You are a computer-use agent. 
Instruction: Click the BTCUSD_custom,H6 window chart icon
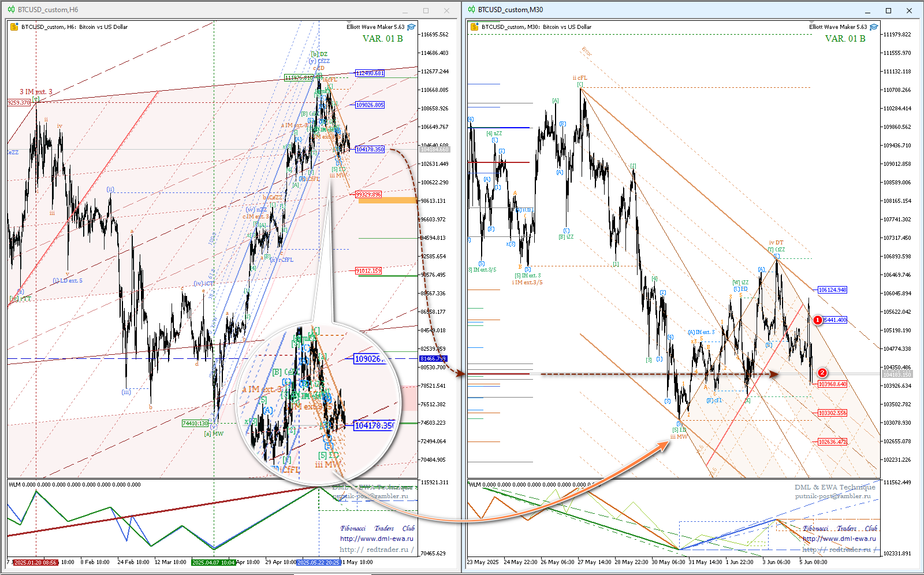click(x=12, y=10)
